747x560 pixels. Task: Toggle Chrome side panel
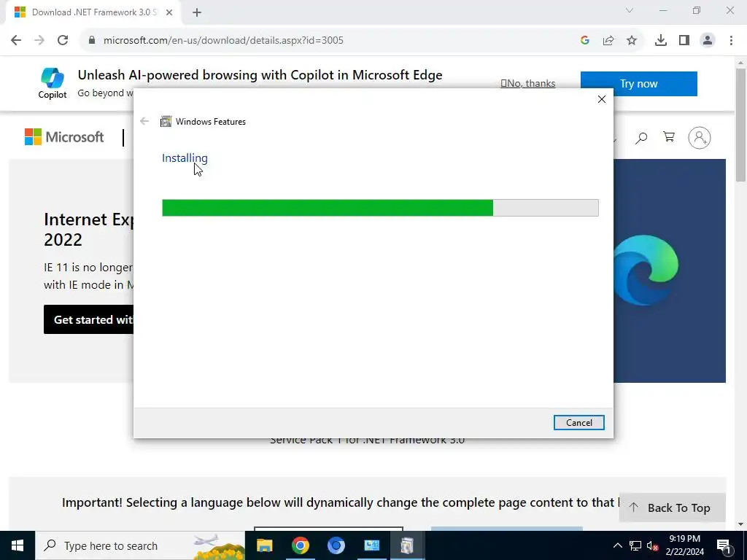click(684, 40)
